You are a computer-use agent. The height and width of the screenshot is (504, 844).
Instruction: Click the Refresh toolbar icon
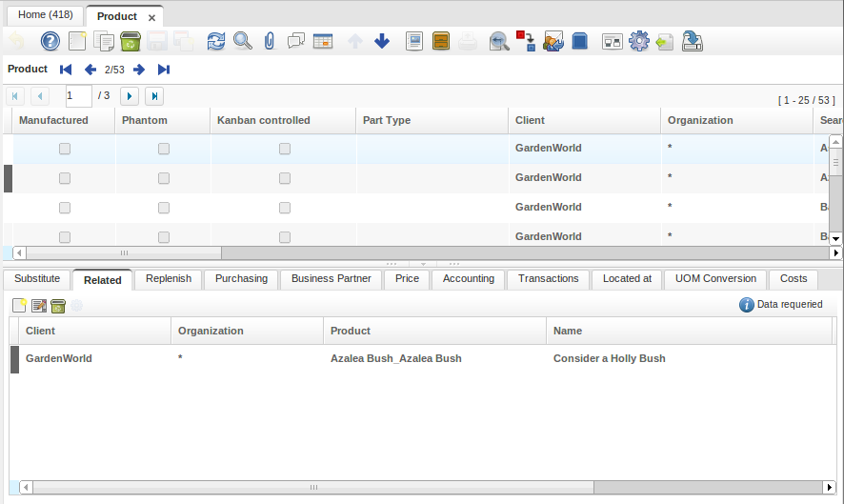[x=216, y=41]
